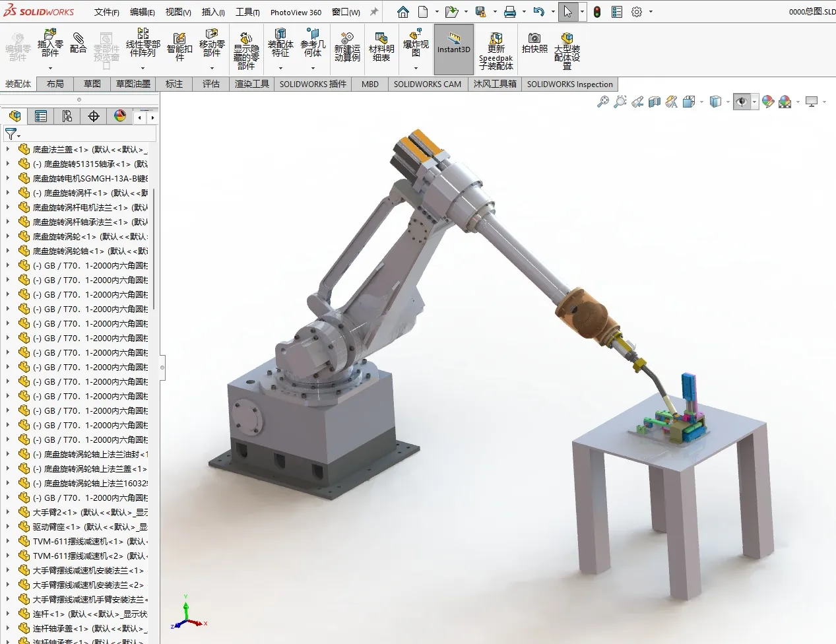Image resolution: width=836 pixels, height=644 pixels.
Task: Open the Bill of Materials (材料明细表) tool
Action: tap(381, 46)
